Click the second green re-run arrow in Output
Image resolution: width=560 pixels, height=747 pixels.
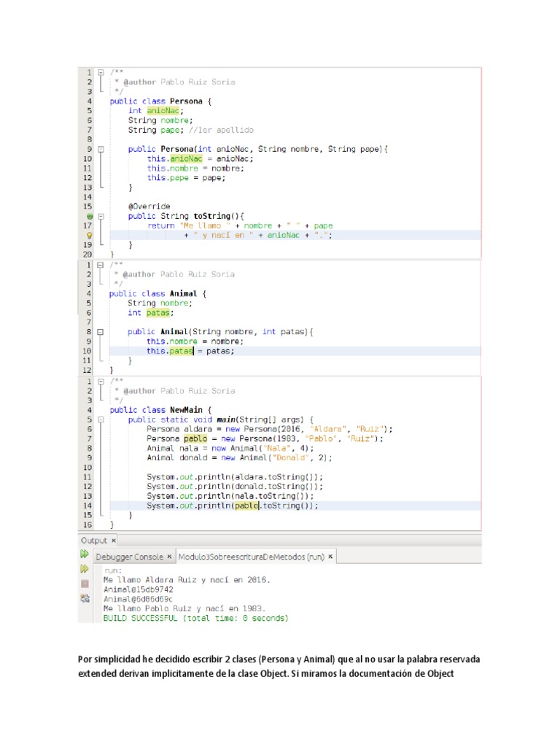click(x=85, y=569)
